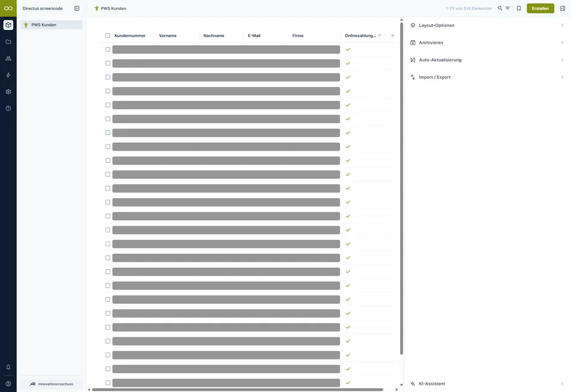Open the User Directory people icon
571x392 pixels.
[x=8, y=59]
